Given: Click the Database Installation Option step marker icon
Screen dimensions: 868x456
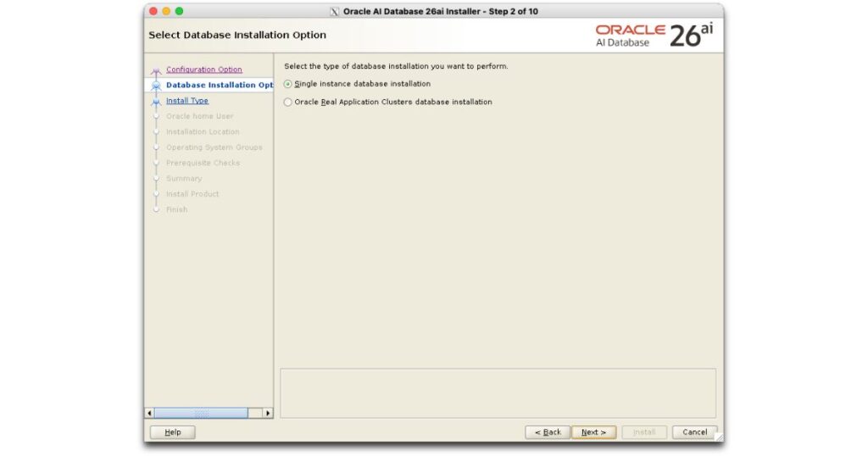Looking at the screenshot, I should click(x=156, y=86).
